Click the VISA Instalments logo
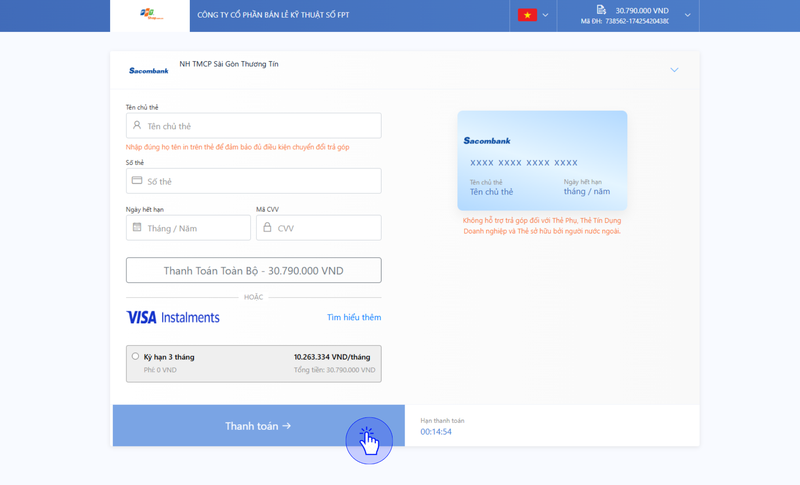The image size is (800, 485). pos(173,317)
